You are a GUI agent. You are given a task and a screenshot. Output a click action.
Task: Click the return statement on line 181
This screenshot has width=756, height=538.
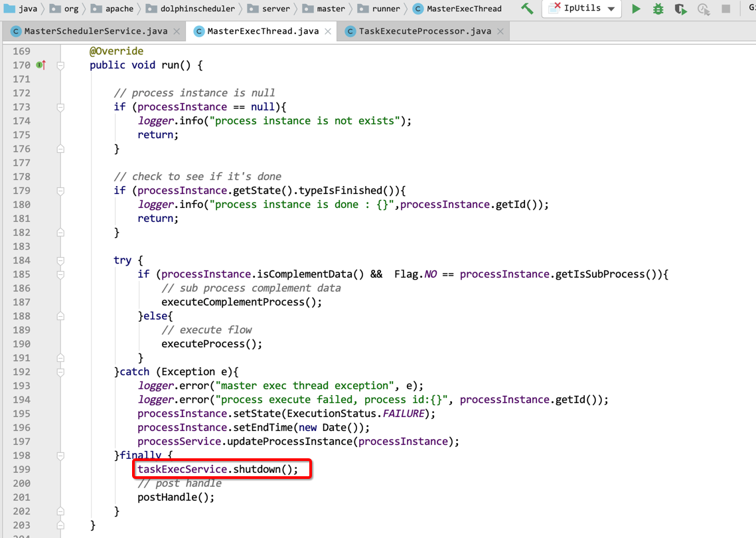click(158, 219)
